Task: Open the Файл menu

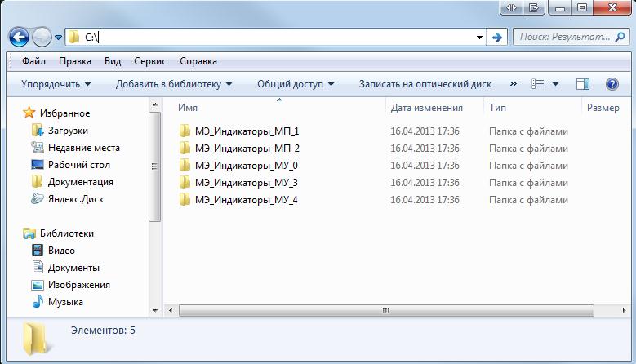Action: (33, 61)
